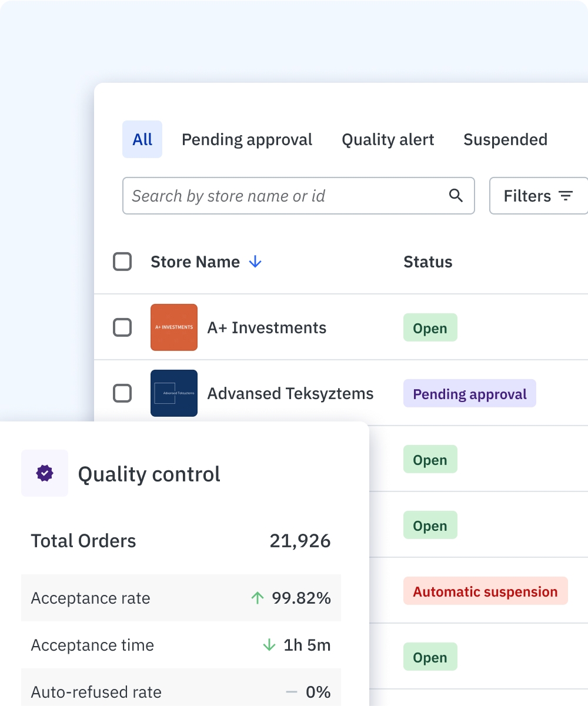
Task: Click the search magnifier icon
Action: (456, 196)
